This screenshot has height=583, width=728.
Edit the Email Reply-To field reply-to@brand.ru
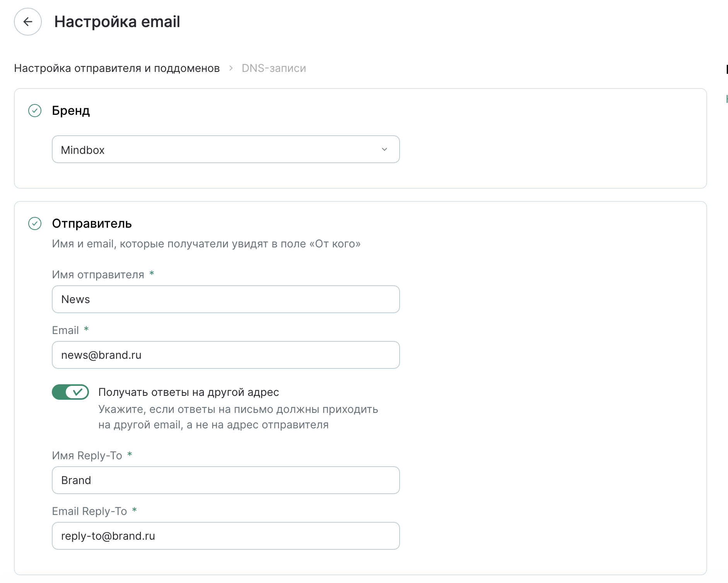point(226,536)
